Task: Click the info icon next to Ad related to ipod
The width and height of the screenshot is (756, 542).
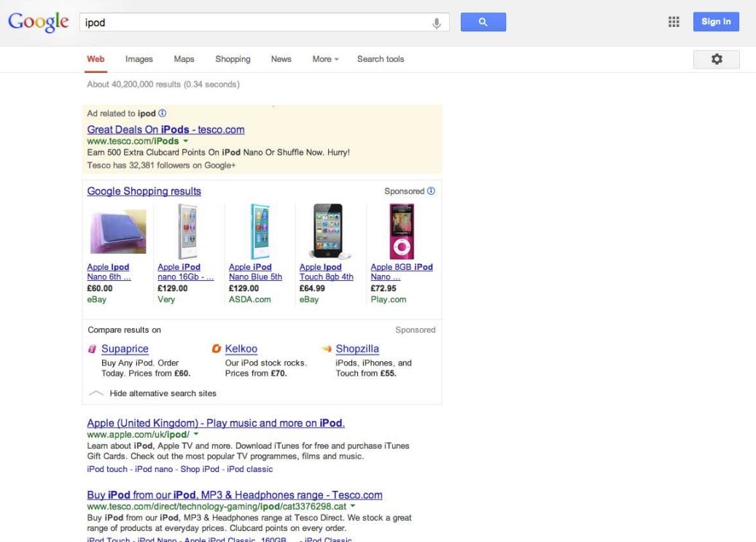Action: (x=163, y=113)
